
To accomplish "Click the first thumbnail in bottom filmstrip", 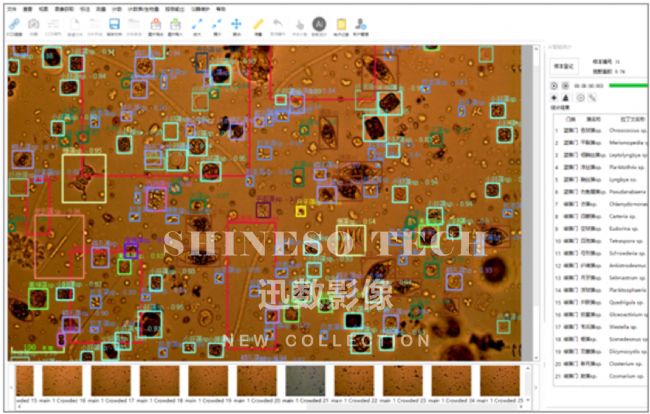I will 24,380.
